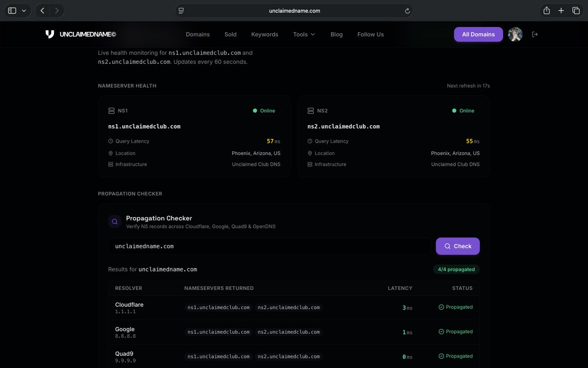Click the NAMESERVERS RETURNED column header

(x=219, y=289)
